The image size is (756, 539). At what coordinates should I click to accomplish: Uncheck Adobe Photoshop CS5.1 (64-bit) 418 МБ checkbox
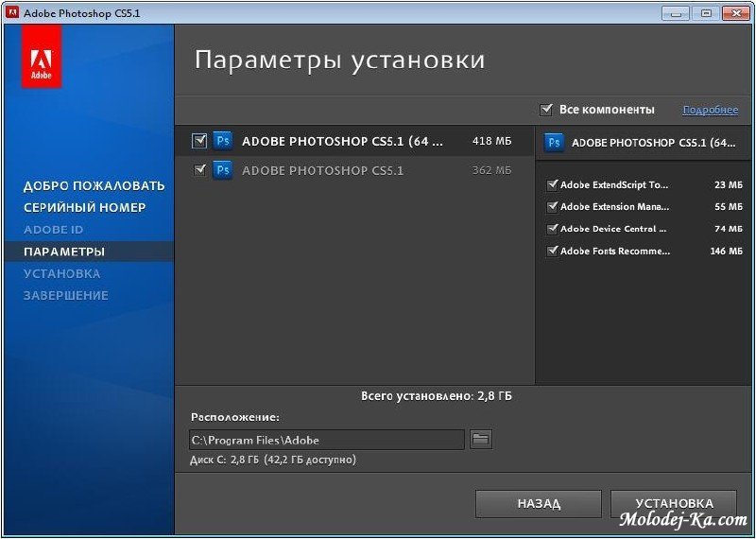(199, 140)
